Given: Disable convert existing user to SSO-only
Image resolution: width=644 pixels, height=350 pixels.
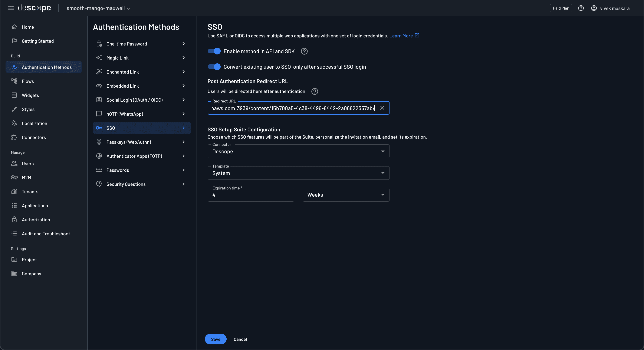Looking at the screenshot, I should pyautogui.click(x=214, y=67).
